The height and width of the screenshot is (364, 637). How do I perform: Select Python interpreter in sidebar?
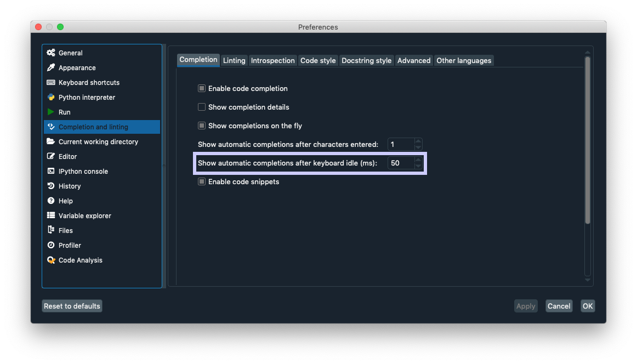click(102, 97)
